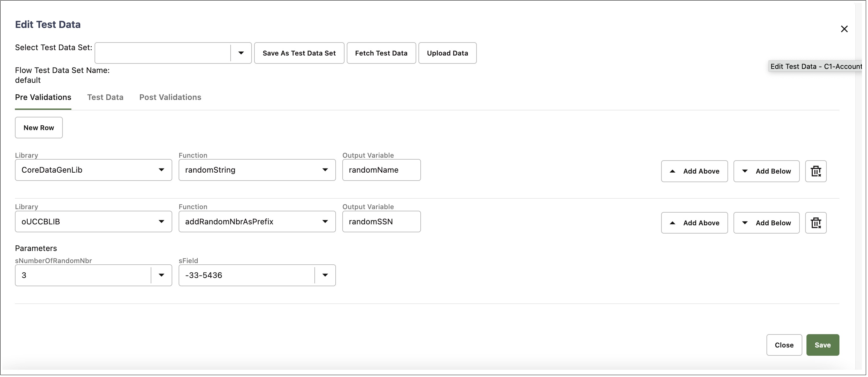Expand the oUCCBLIB library dropdown
This screenshot has width=868, height=377.
point(161,222)
